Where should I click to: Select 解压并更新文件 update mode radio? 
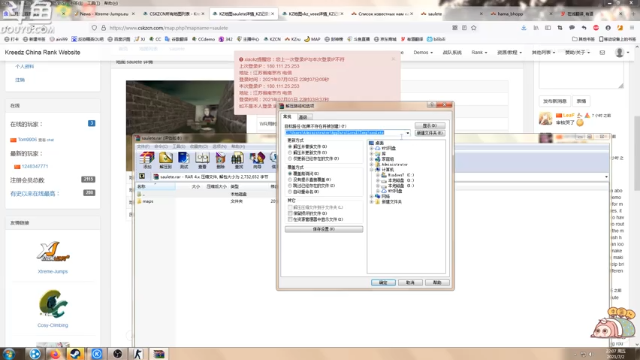pyautogui.click(x=290, y=152)
